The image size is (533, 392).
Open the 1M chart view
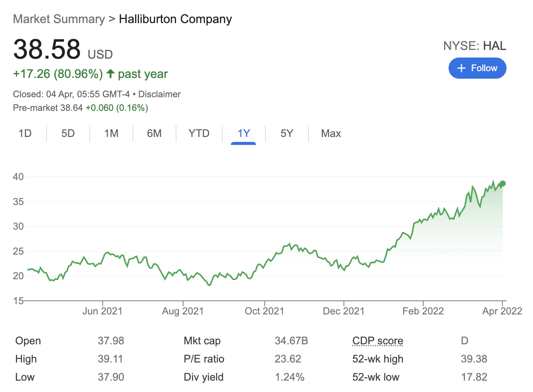click(x=111, y=133)
